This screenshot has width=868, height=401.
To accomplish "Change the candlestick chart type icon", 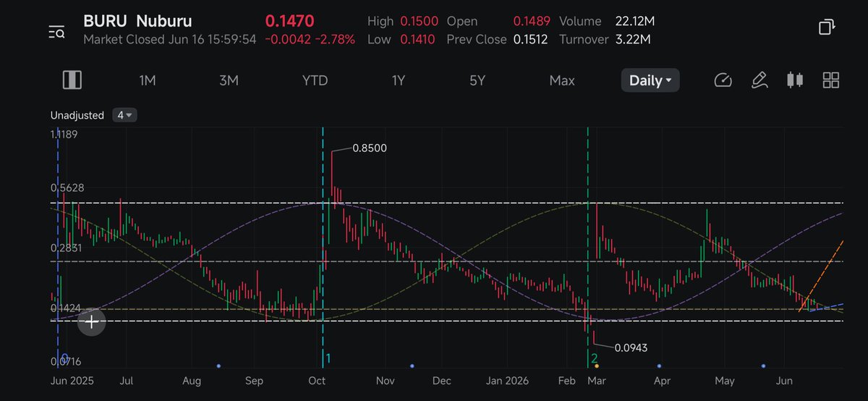I will click(795, 80).
